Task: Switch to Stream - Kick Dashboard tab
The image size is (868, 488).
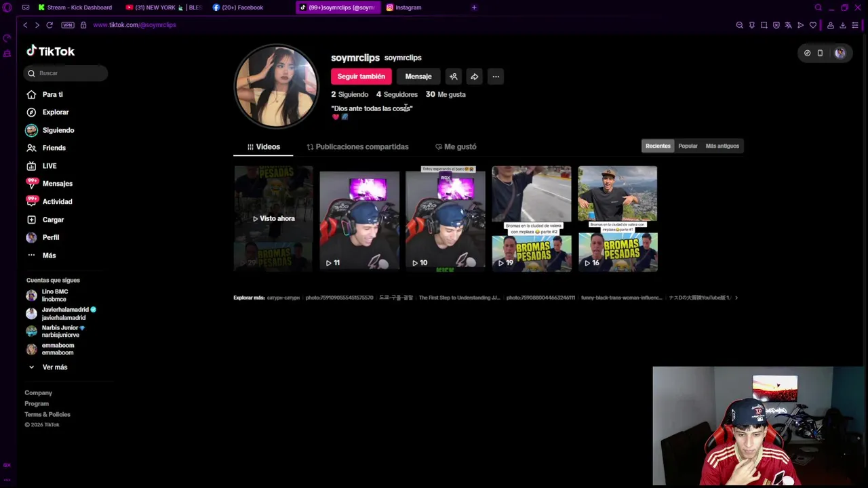Action: coord(75,7)
